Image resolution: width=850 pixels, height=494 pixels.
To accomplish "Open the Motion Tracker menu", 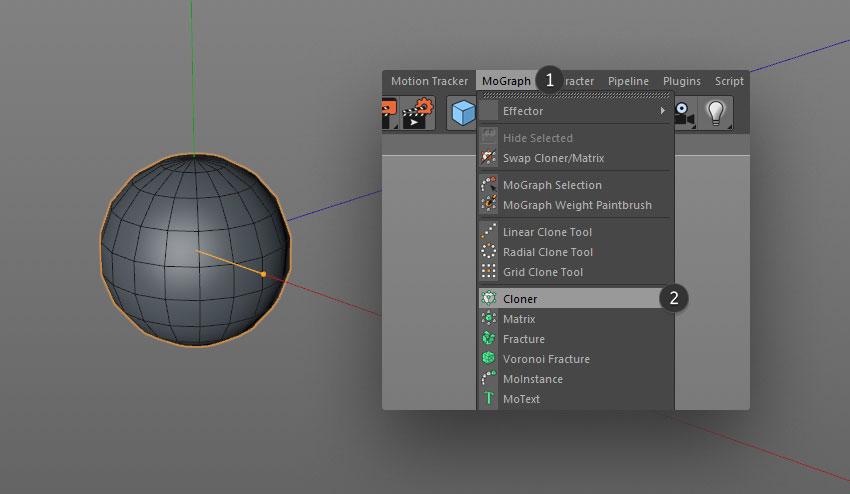I will click(x=429, y=81).
